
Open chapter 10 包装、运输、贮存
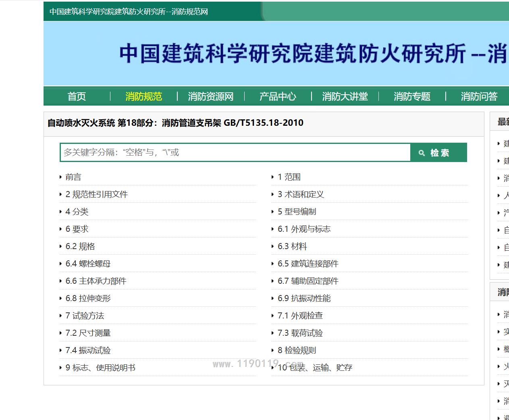tap(315, 368)
